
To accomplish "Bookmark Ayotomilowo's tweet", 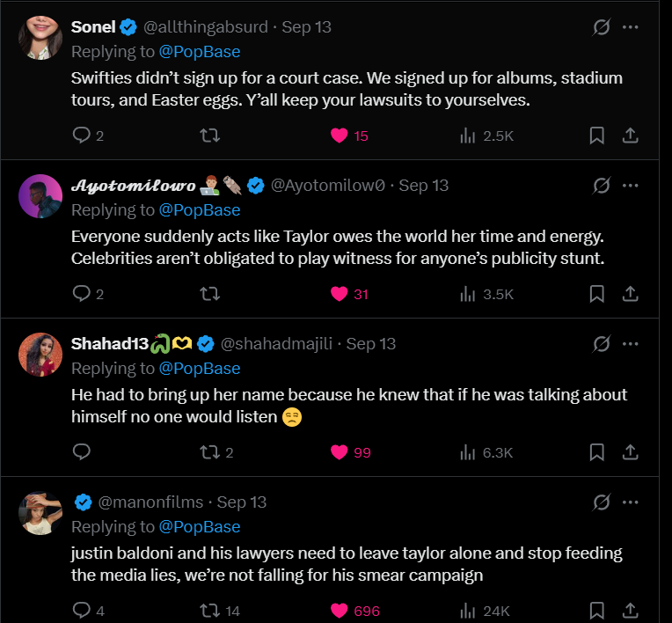I will point(596,294).
